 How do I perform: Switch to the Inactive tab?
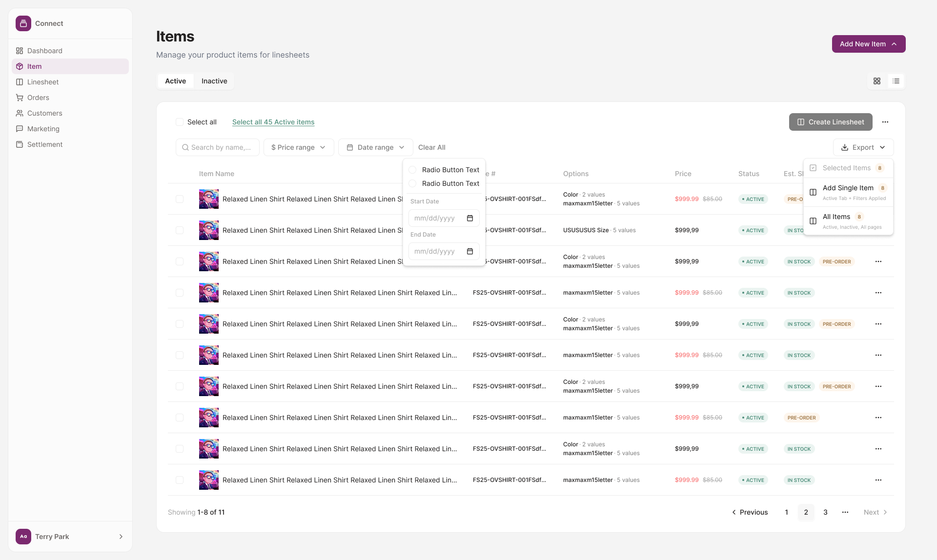point(214,81)
